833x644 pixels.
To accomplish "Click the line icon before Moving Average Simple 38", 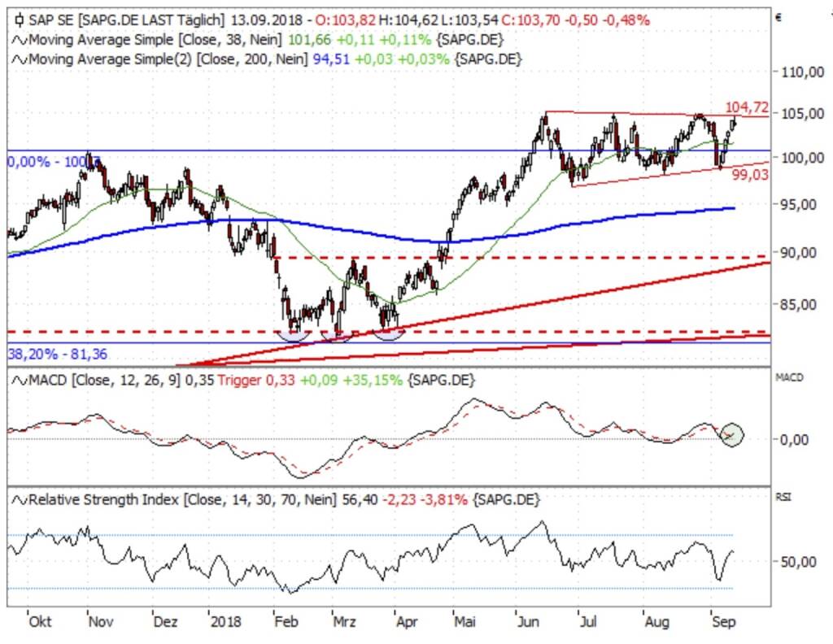I will click(x=20, y=41).
